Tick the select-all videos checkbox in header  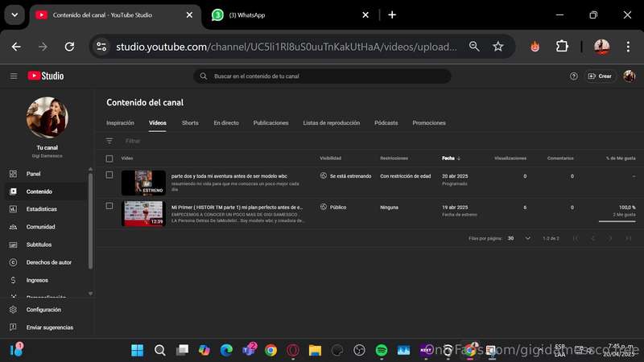(x=109, y=158)
